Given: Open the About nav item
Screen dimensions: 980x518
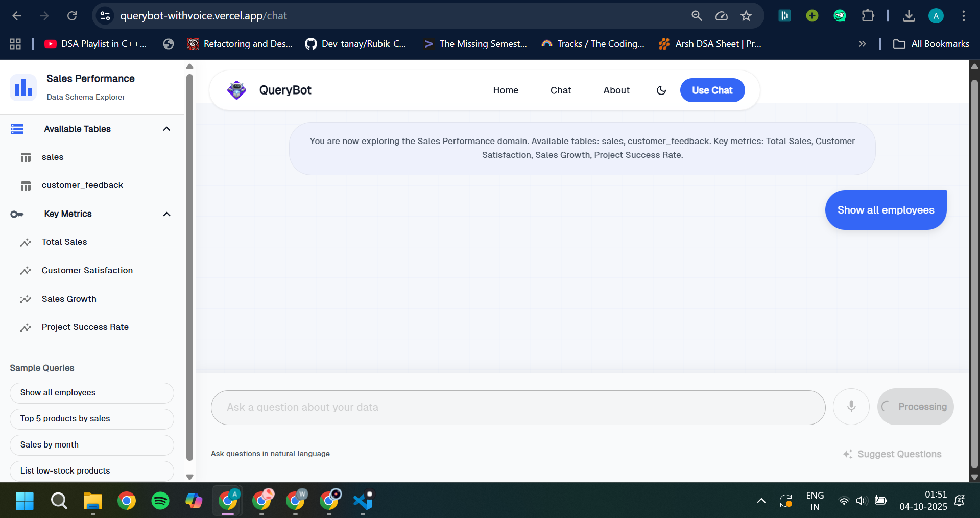Looking at the screenshot, I should pos(616,90).
